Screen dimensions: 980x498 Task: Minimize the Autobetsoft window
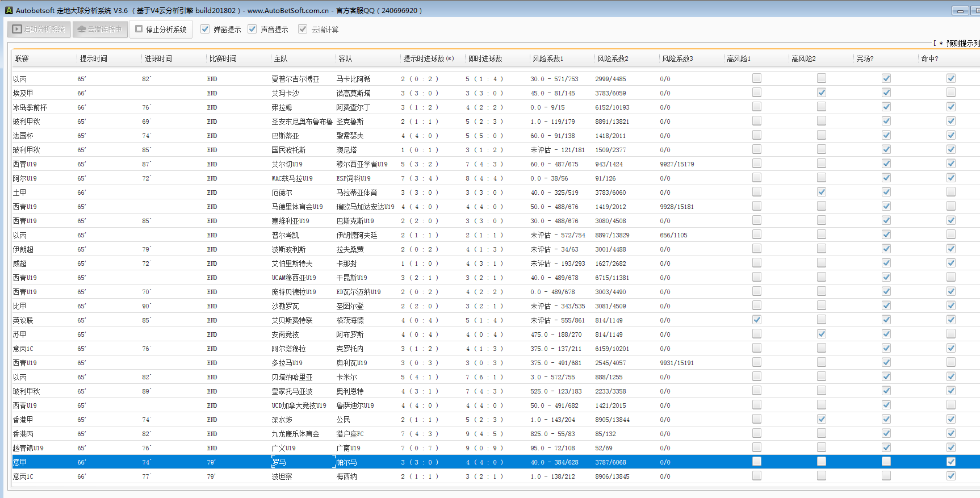pos(960,11)
